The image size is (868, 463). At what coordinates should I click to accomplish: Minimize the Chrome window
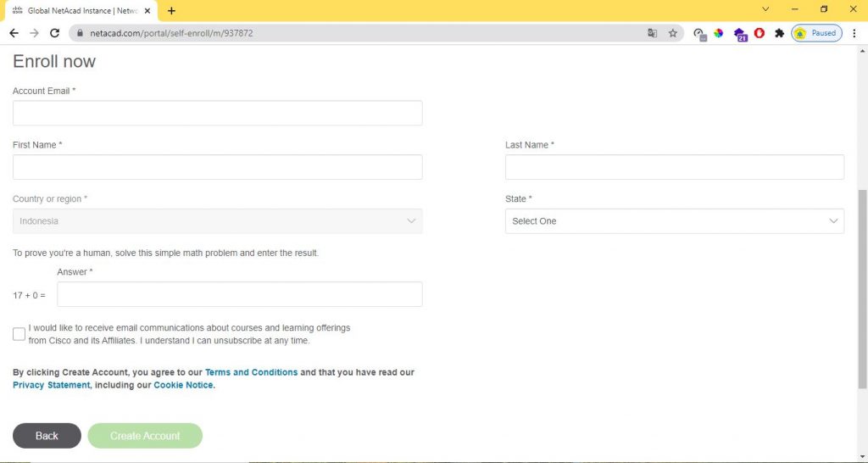(795, 8)
